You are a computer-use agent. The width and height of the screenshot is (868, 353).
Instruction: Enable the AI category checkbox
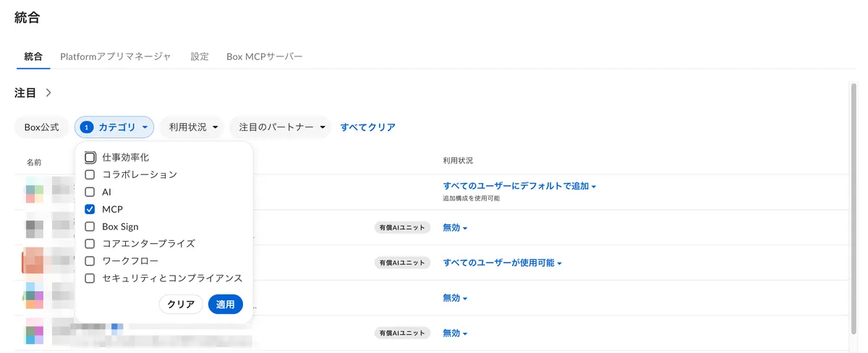click(x=90, y=192)
